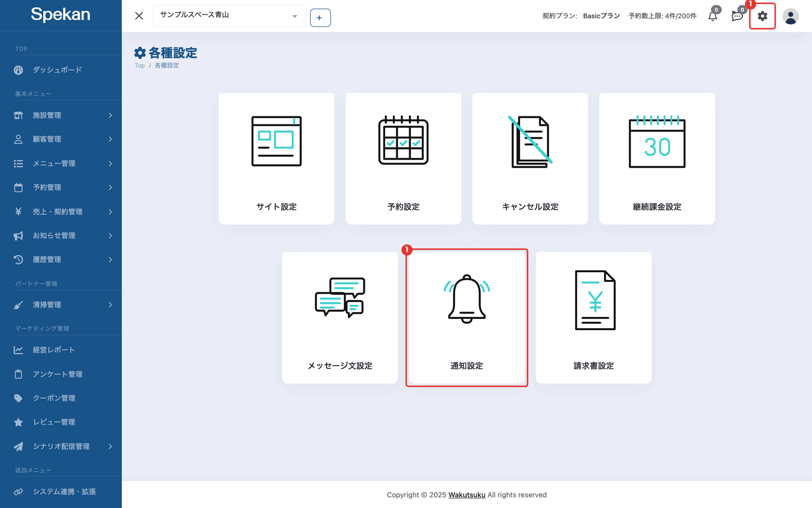Open the 継続課金設定 card
812x508 pixels.
pyautogui.click(x=657, y=158)
